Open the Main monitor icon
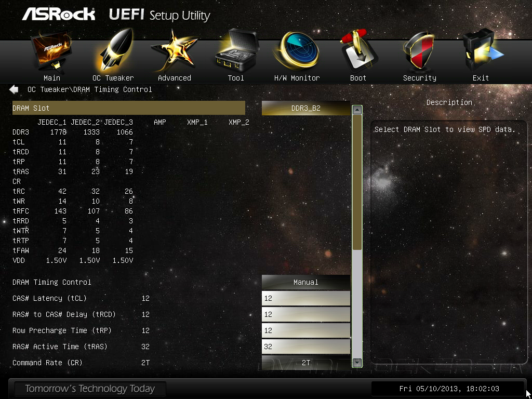The image size is (532, 399). click(x=51, y=51)
